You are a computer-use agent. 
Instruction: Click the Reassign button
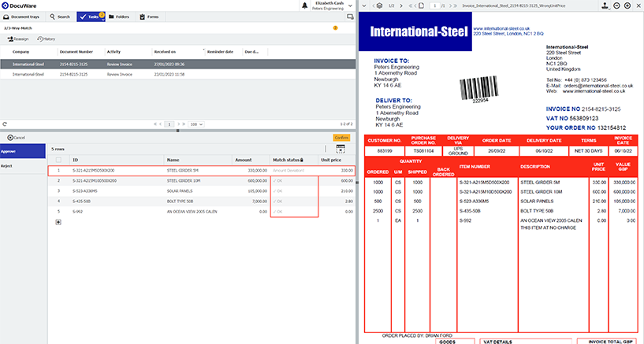coord(18,39)
